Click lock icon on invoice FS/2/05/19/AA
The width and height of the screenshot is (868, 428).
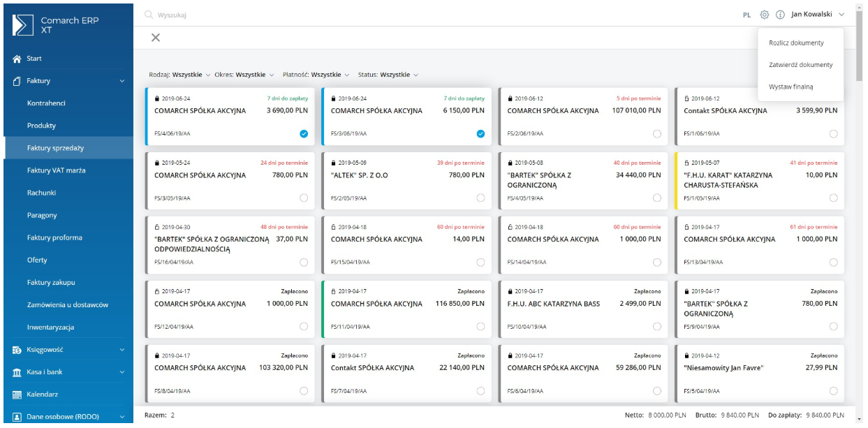[333, 163]
